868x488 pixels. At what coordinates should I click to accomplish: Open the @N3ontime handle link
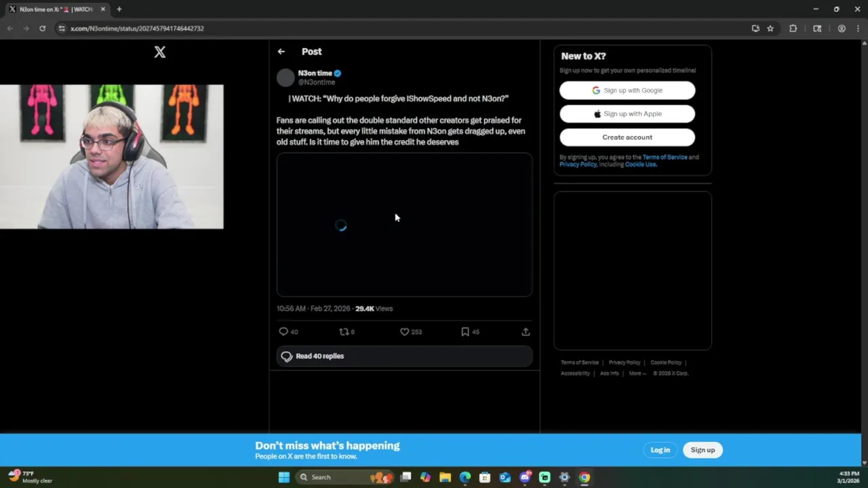pos(317,82)
